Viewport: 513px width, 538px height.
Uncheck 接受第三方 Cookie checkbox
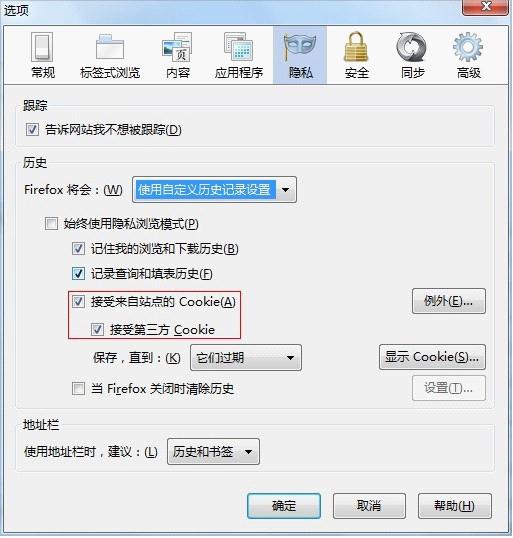click(x=97, y=330)
